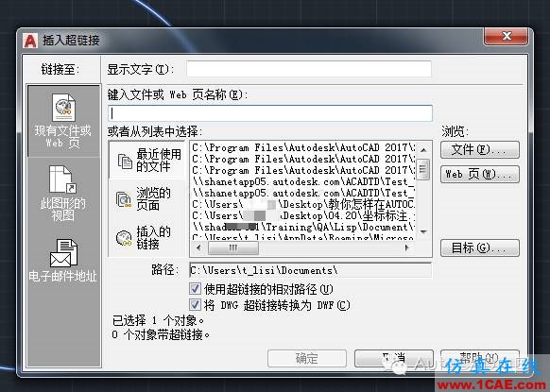Select the Desktop\04.20\坐标标注 entry
The image size is (550, 392).
[303, 215]
